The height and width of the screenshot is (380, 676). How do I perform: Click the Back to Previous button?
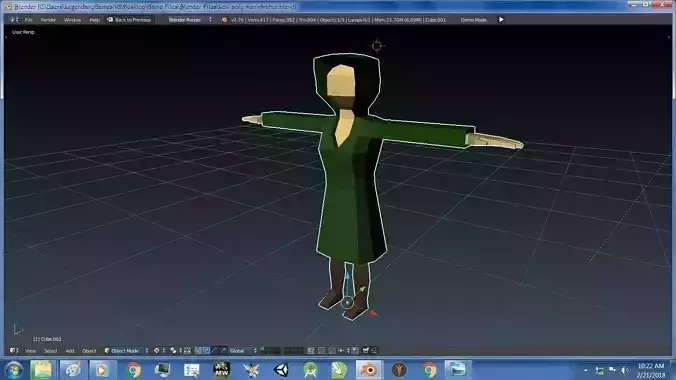coord(129,20)
